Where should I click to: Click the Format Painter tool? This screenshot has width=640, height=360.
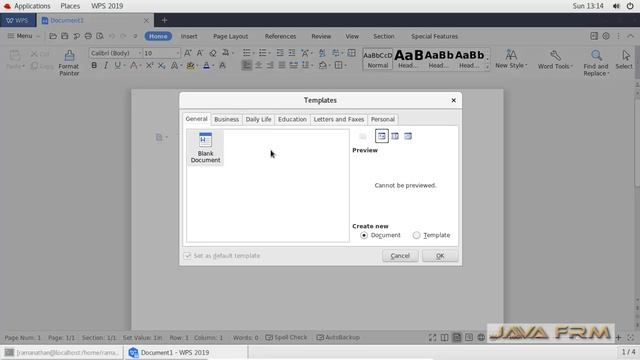69,63
